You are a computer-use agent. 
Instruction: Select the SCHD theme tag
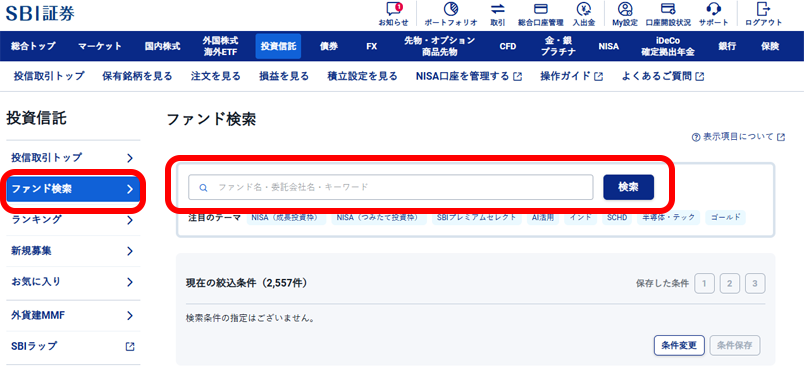[x=617, y=217]
